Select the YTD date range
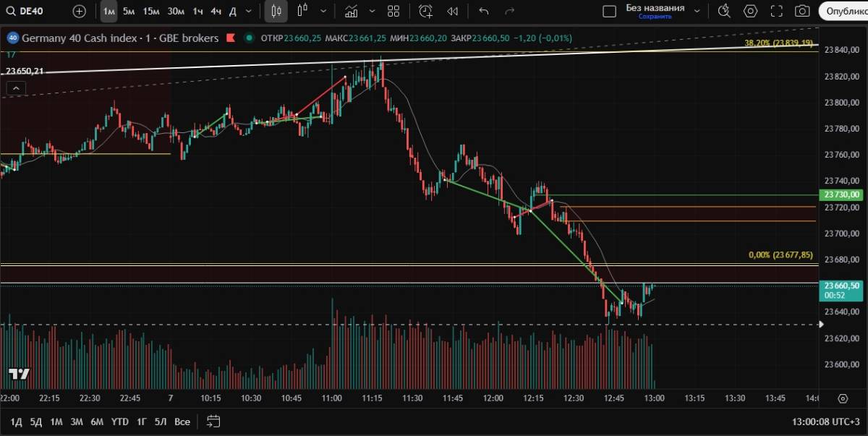 (120, 422)
